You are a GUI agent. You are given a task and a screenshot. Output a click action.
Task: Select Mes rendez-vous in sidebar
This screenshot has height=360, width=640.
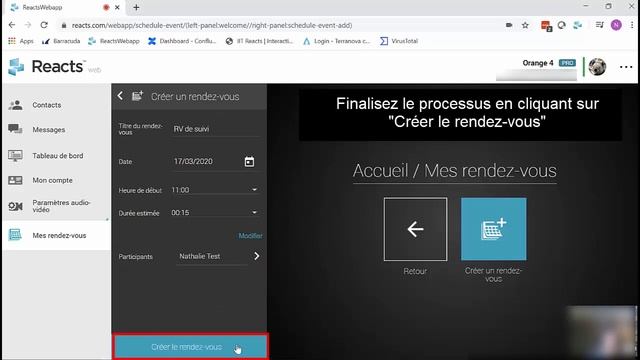pyautogui.click(x=56, y=235)
